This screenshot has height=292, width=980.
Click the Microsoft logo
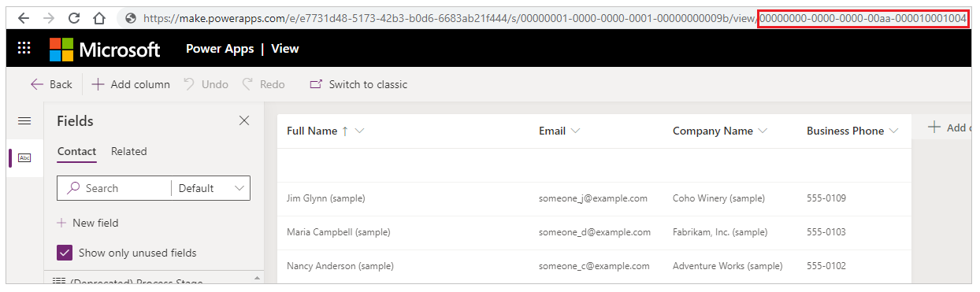point(105,49)
